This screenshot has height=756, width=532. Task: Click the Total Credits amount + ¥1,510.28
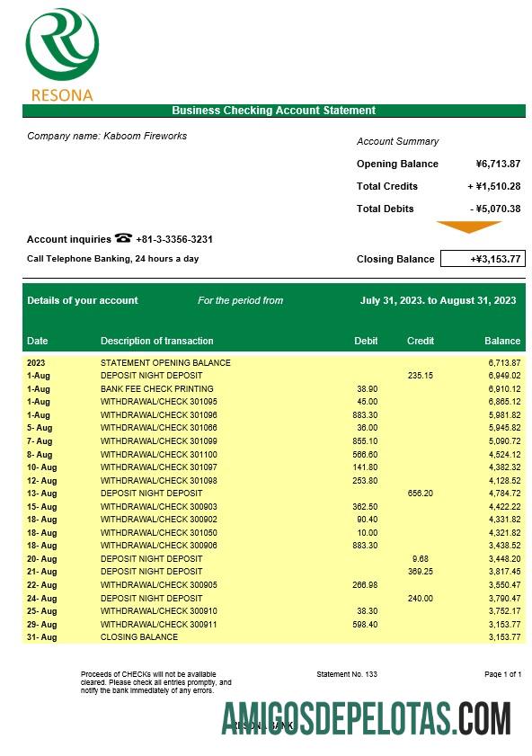(494, 186)
